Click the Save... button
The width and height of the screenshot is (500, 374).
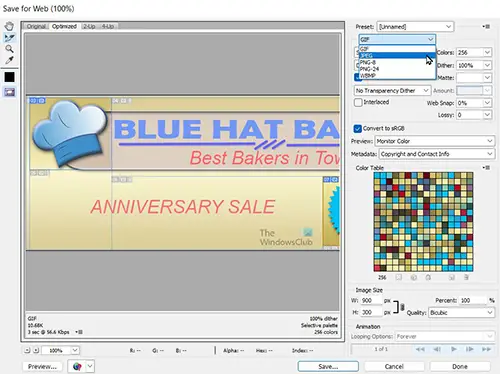[328, 366]
